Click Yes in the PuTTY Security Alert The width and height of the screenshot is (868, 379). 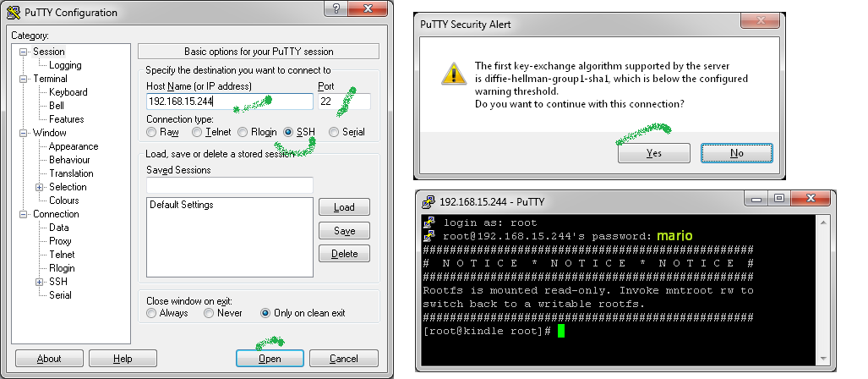click(654, 153)
